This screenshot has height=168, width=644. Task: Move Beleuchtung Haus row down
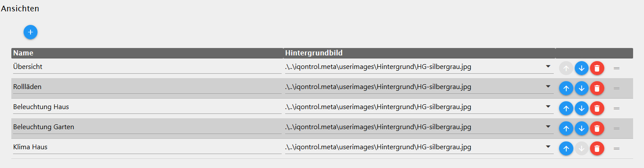[x=582, y=108]
